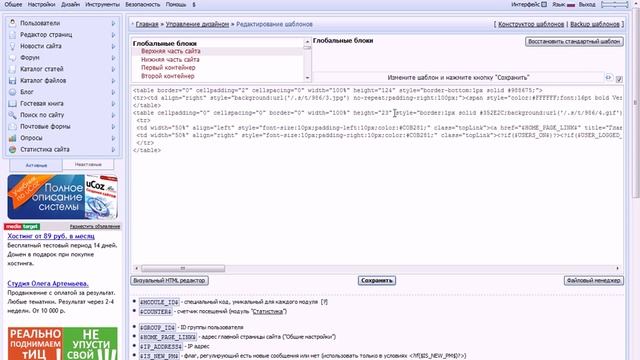The image size is (640, 360).
Task: Open the Безопасность menu
Action: click(x=142, y=4)
